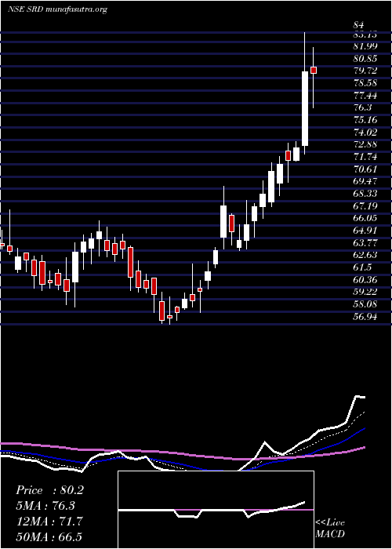
Task: Select the 75.16 price level label
Action: pyautogui.click(x=365, y=120)
